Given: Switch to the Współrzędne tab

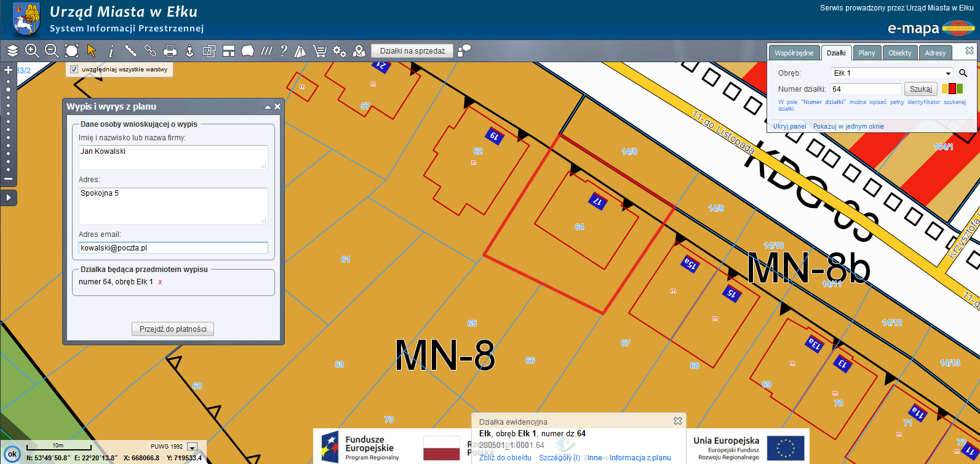Looking at the screenshot, I should tap(794, 53).
